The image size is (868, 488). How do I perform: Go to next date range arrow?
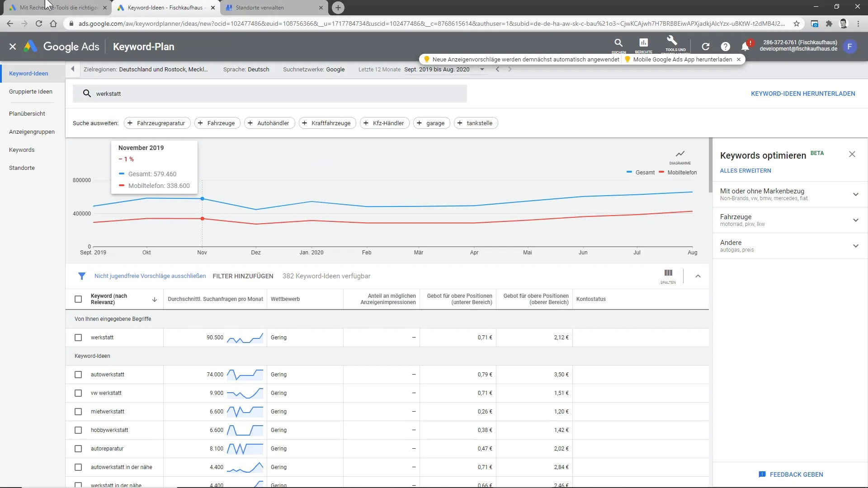(x=509, y=69)
